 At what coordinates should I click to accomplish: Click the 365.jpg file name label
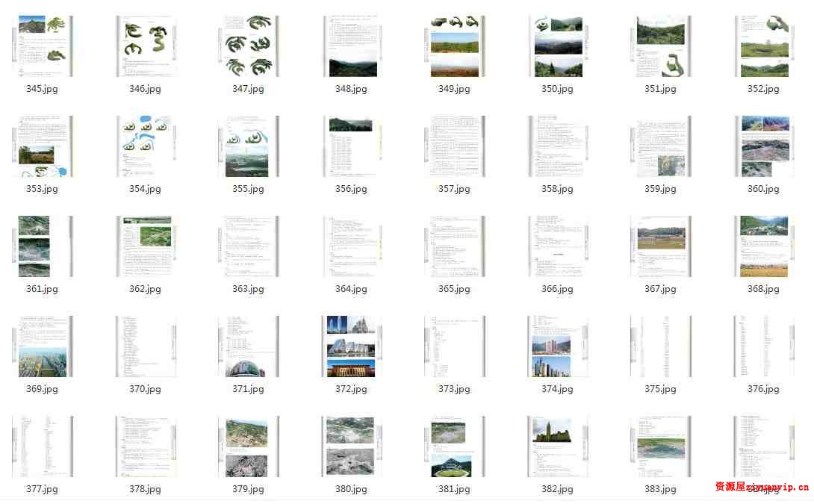point(454,289)
